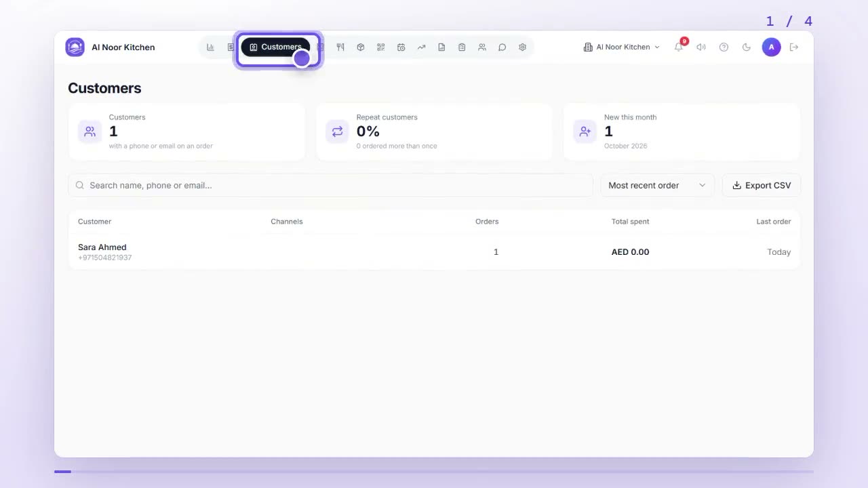The width and height of the screenshot is (868, 488).
Task: Click the phone number +971504821937
Action: 105,258
